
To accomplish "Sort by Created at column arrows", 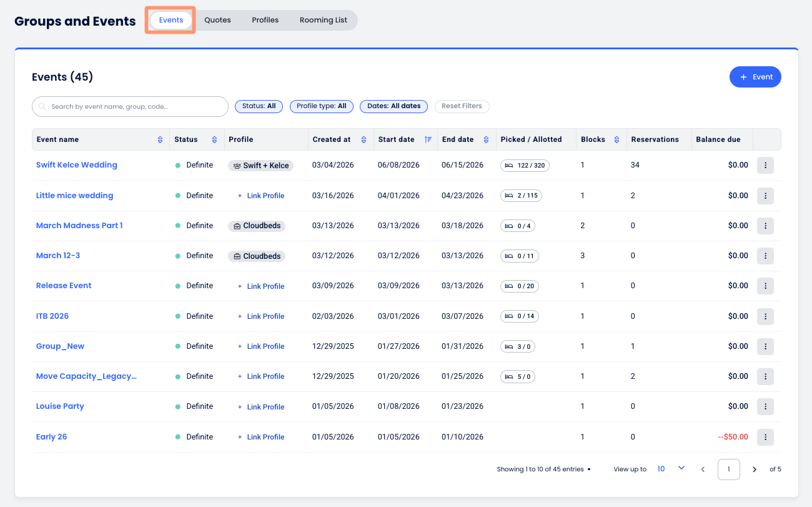I will [x=364, y=140].
